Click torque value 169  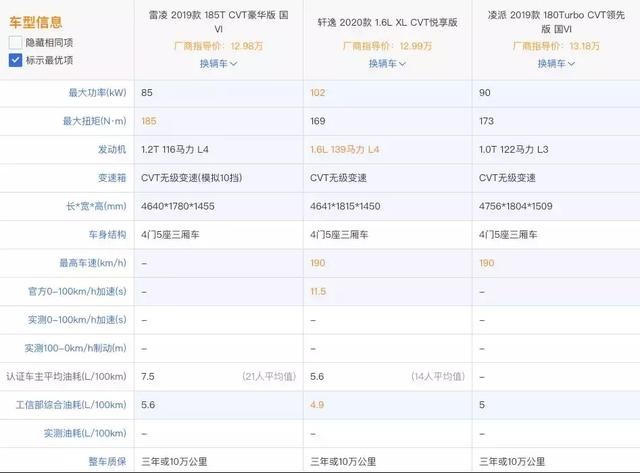click(318, 121)
